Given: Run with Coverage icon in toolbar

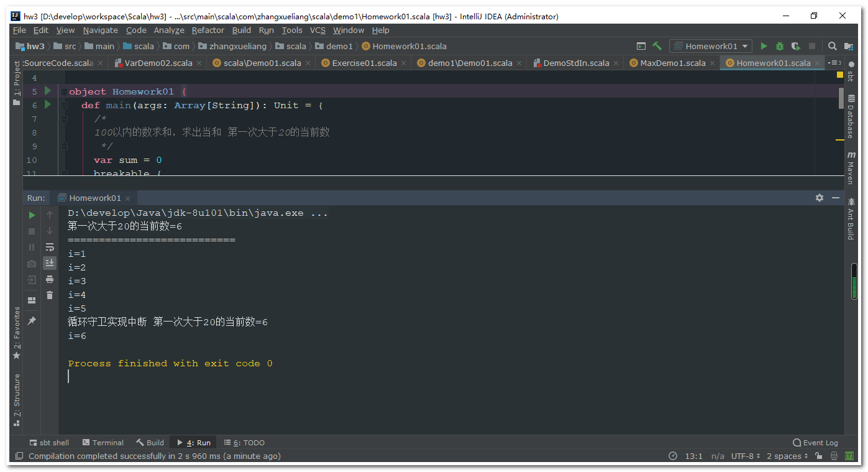Looking at the screenshot, I should pos(795,46).
